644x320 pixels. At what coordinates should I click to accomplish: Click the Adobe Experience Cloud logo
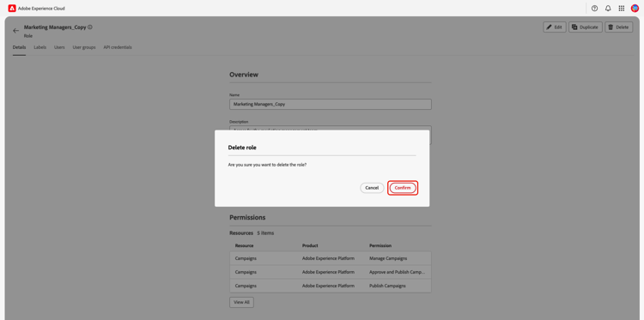click(12, 9)
